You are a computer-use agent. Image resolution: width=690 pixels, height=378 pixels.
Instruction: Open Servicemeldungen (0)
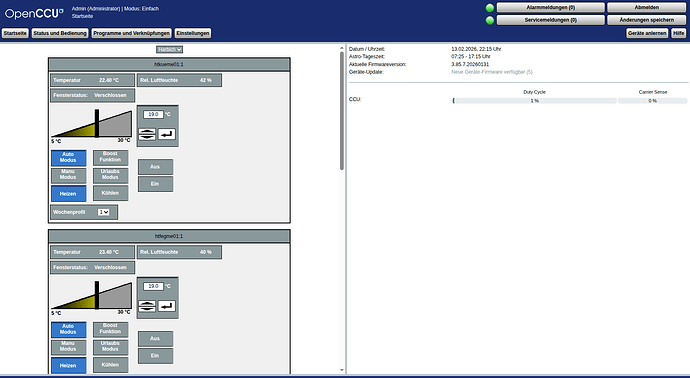pos(551,20)
